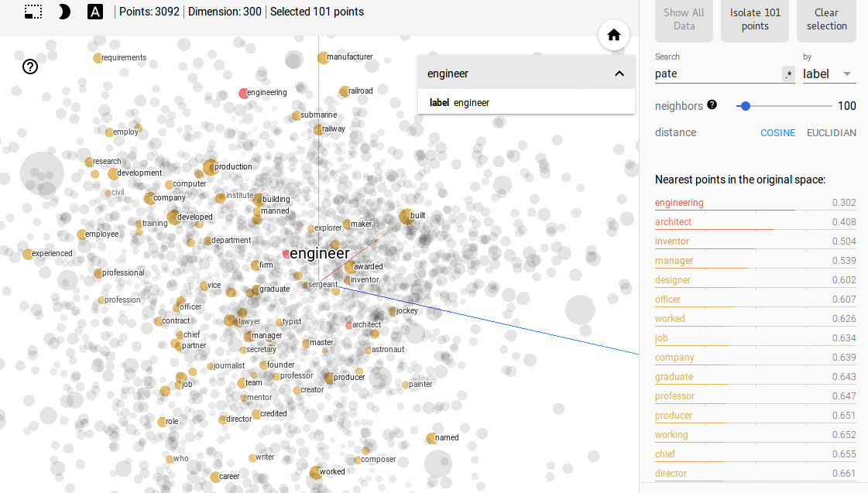Click the engineering point in the scatter plot
868x493 pixels.
click(x=243, y=94)
